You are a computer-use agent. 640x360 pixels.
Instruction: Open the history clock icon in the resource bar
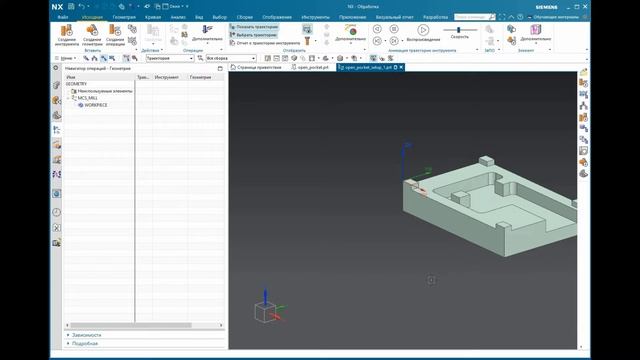(57, 212)
